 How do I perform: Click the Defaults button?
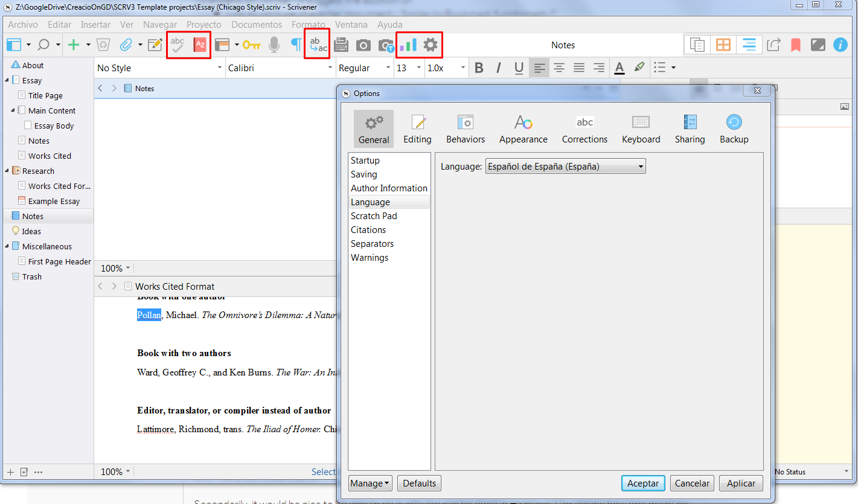tap(420, 483)
